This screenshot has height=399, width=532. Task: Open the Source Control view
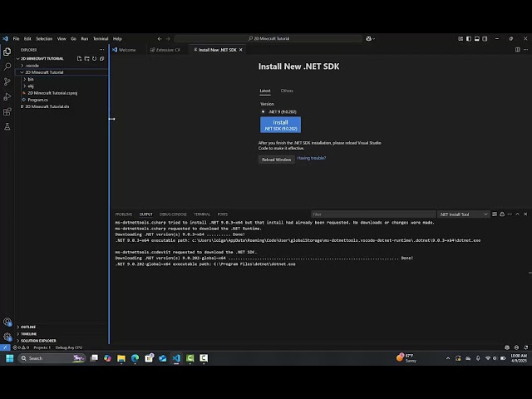click(x=7, y=81)
